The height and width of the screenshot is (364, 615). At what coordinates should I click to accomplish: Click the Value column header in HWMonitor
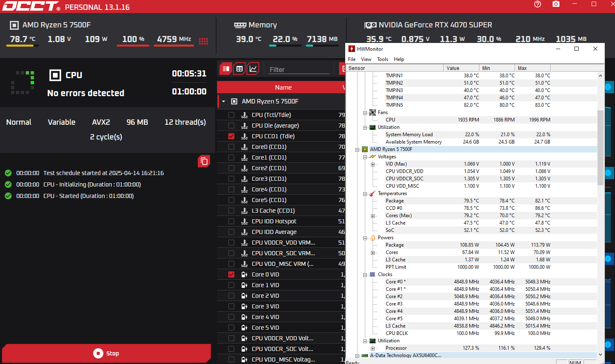coord(461,68)
